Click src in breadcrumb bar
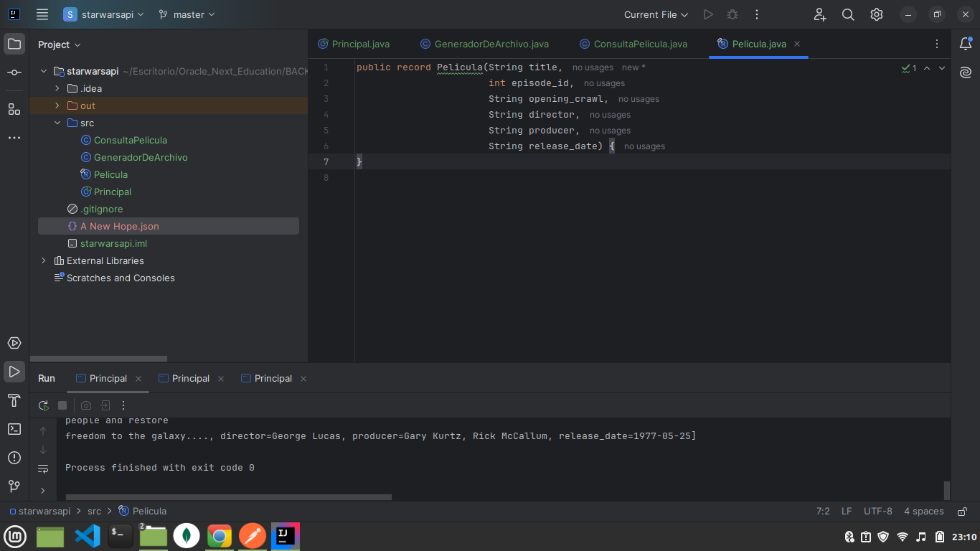 point(94,512)
